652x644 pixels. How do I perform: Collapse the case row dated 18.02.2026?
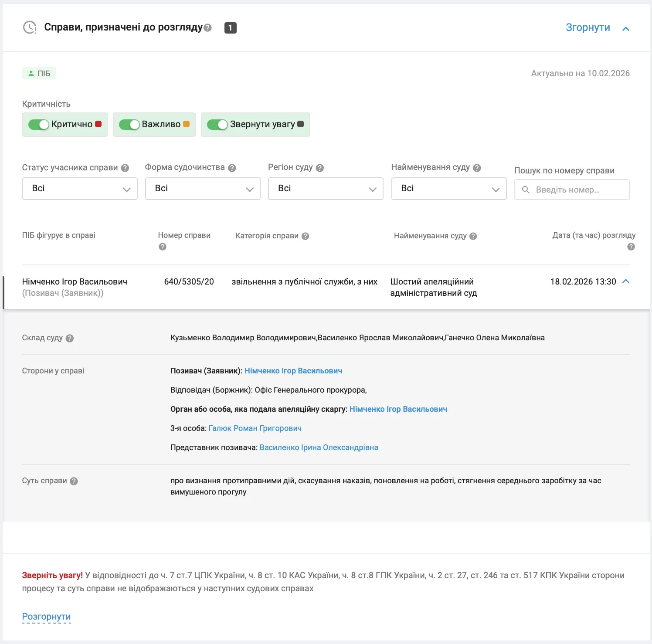[x=626, y=281]
